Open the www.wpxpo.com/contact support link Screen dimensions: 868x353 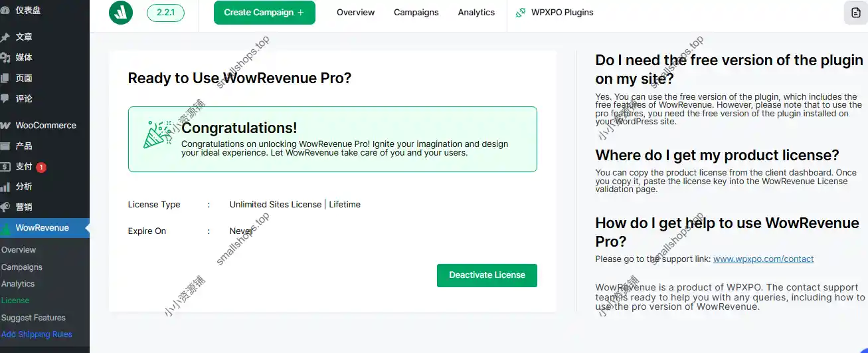click(763, 259)
